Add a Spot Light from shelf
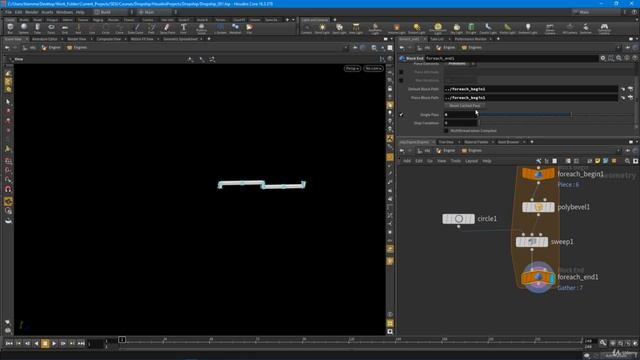The width and height of the screenshot is (640, 360). (x=339, y=29)
